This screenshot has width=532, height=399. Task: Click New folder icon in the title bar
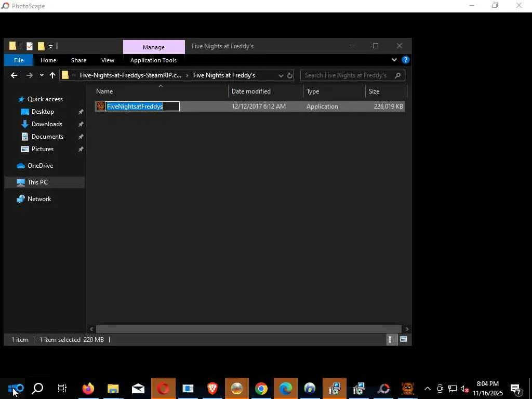click(41, 46)
